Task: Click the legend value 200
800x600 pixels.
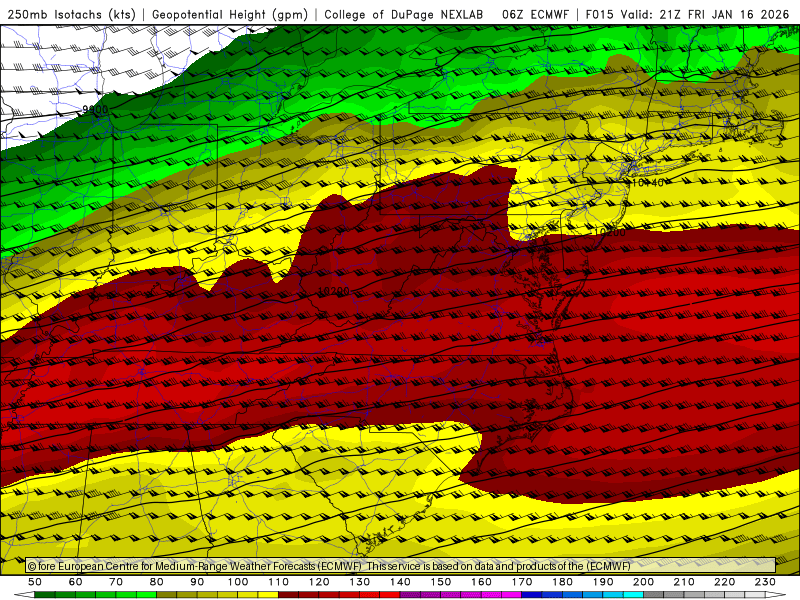Action: click(643, 582)
